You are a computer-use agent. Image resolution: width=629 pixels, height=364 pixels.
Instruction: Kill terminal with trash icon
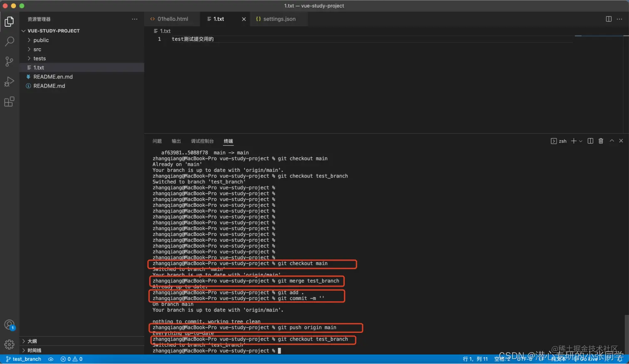point(601,141)
